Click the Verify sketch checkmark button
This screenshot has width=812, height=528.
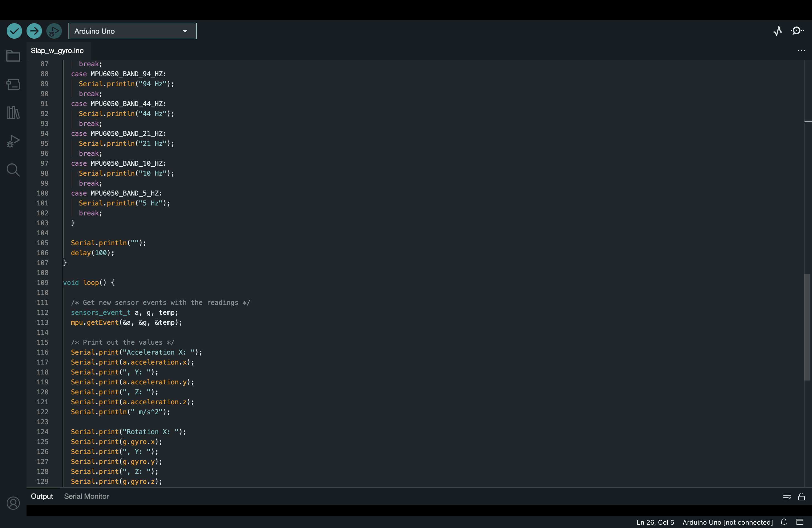tap(14, 31)
